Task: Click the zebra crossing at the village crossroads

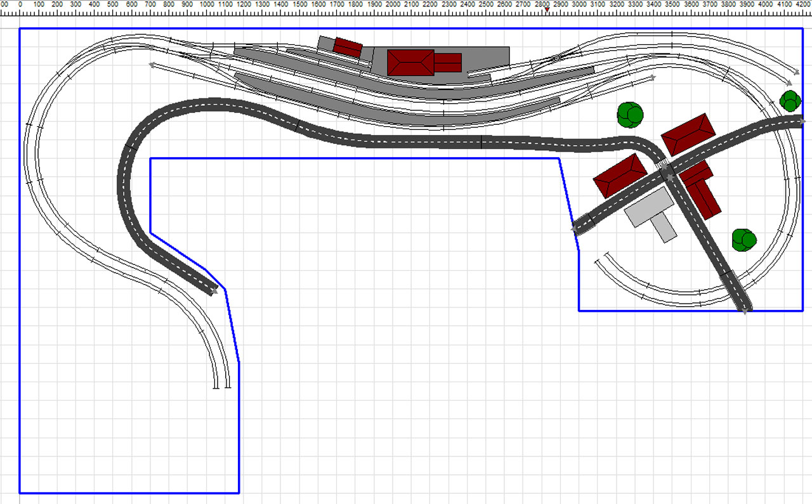Action: click(663, 168)
